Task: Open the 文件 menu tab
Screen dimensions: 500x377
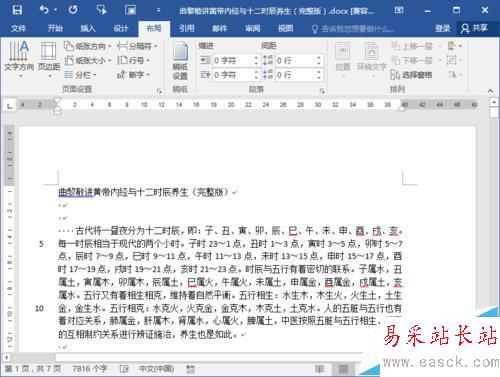Action: pos(18,29)
